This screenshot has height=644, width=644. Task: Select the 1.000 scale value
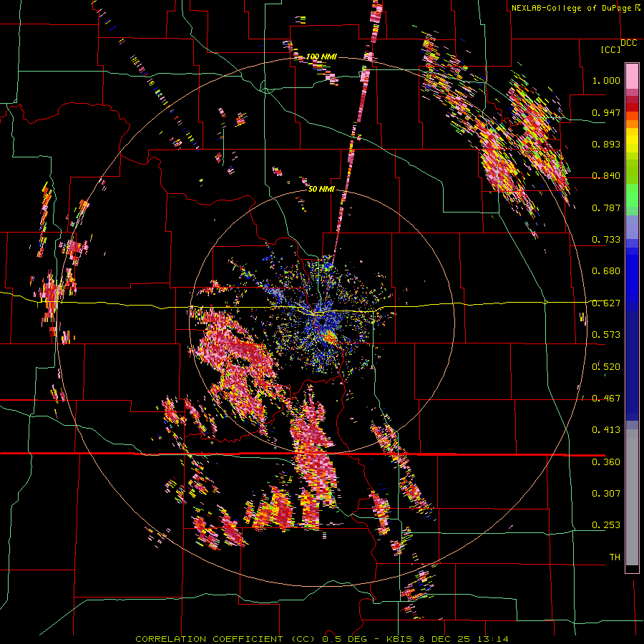[x=606, y=80]
